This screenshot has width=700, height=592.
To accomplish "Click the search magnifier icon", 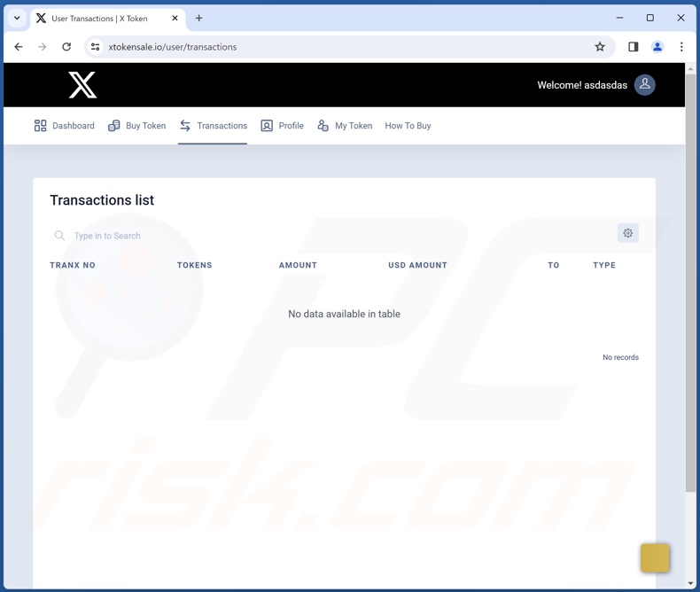I will [59, 235].
